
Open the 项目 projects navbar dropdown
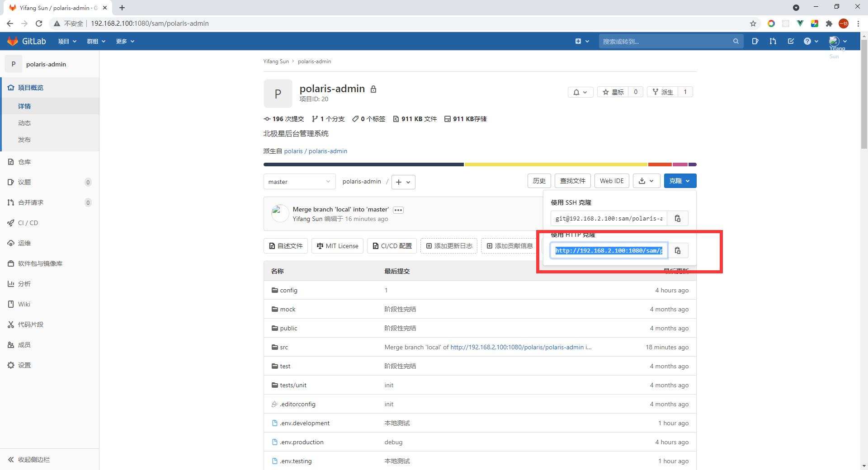pyautogui.click(x=67, y=41)
